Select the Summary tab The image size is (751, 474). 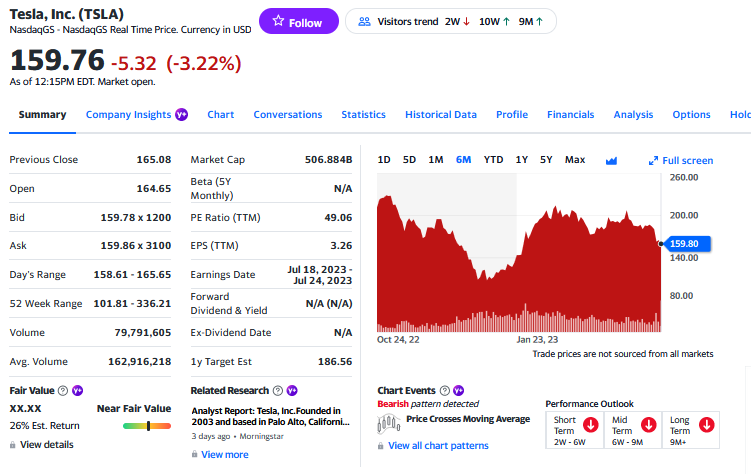click(42, 115)
